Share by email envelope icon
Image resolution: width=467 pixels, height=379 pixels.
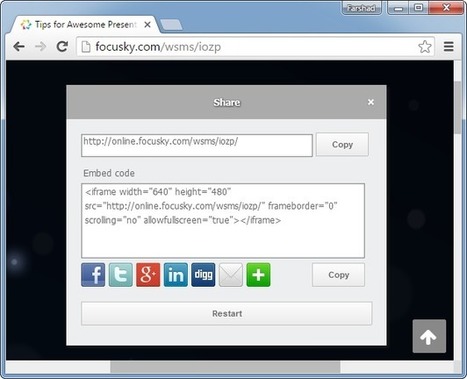point(231,275)
